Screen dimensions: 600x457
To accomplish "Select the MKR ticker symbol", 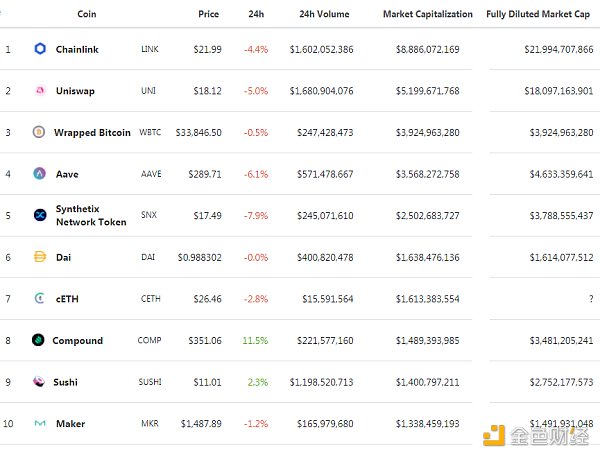I will pyautogui.click(x=150, y=423).
